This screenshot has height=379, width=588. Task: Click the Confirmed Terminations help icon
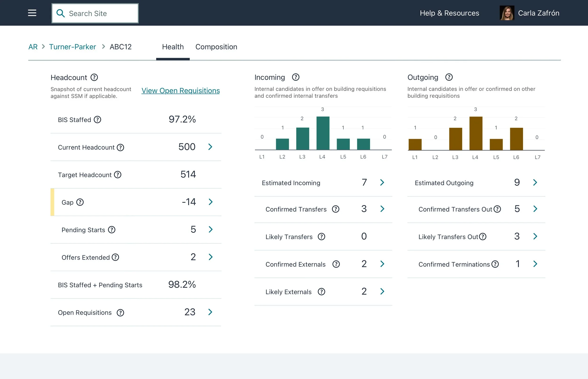[x=495, y=264]
